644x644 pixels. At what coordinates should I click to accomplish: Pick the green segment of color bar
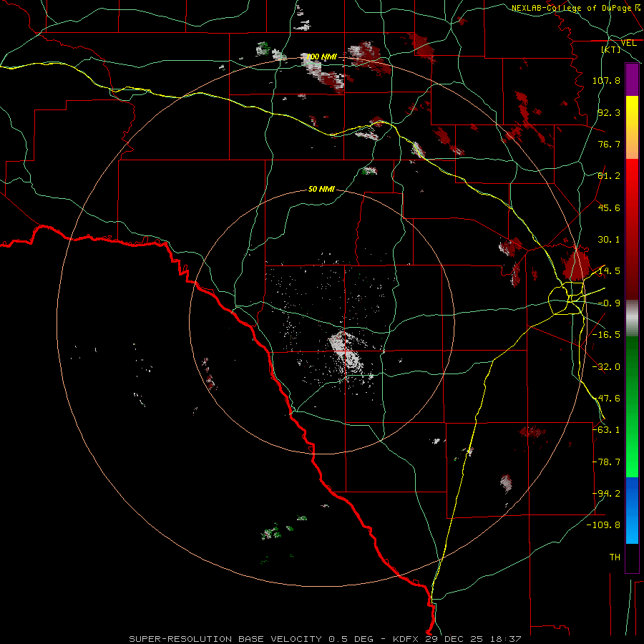632,406
